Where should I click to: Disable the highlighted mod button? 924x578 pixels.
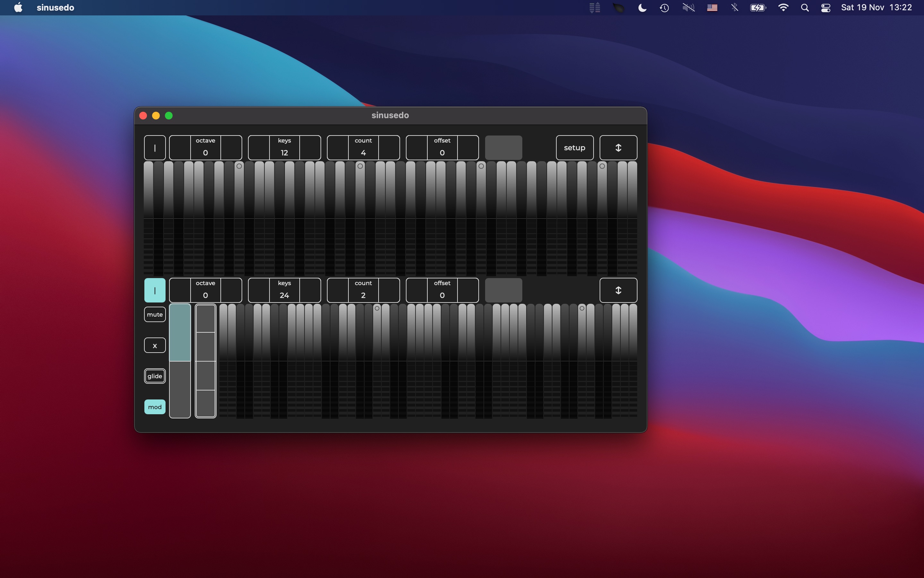155,407
